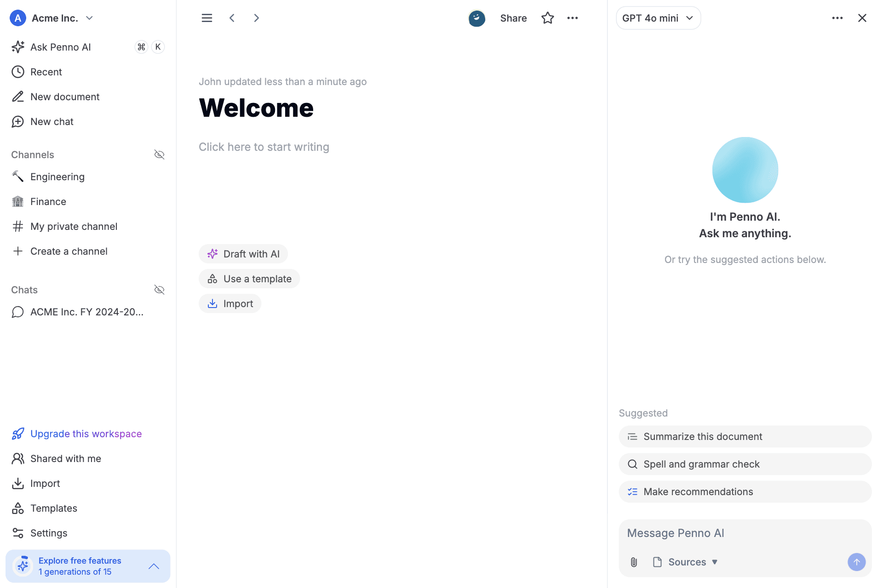Toggle visibility of Chats section
This screenshot has width=883, height=588.
[159, 290]
